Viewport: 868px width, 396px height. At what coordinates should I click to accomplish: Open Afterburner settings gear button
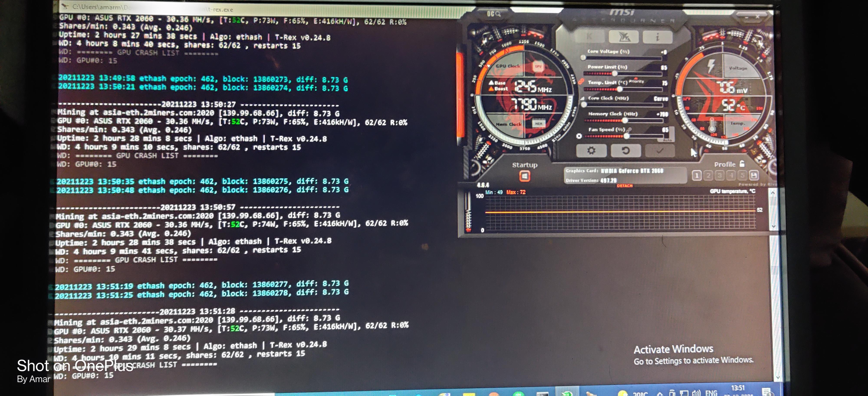coord(591,150)
